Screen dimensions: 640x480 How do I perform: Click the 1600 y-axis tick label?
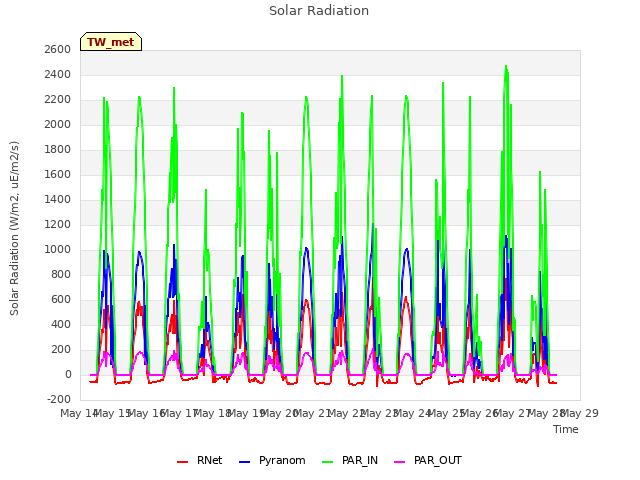(x=58, y=175)
